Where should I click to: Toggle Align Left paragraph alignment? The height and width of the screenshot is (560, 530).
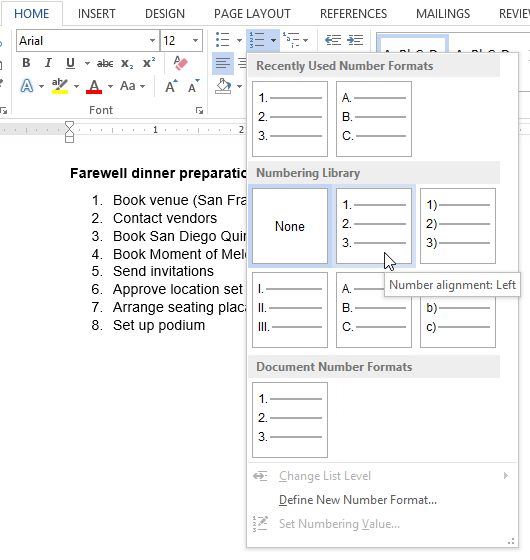[x=223, y=63]
